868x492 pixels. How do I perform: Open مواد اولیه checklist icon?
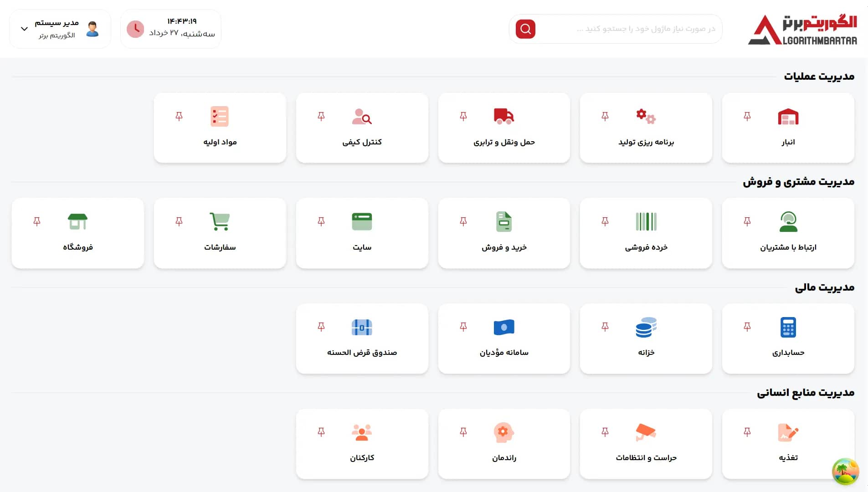tap(220, 117)
